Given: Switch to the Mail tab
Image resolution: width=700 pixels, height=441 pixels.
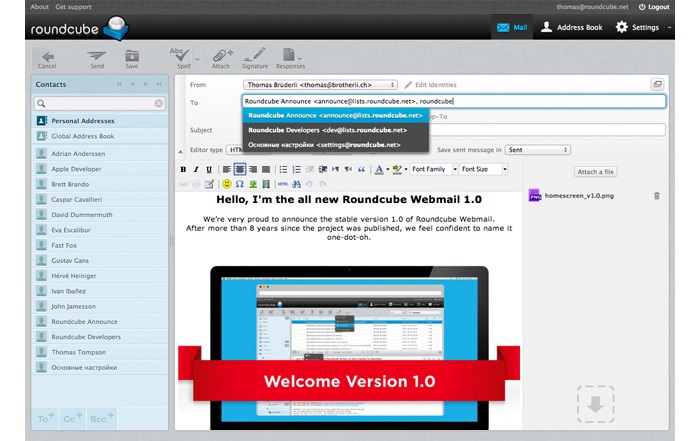Looking at the screenshot, I should 512,27.
